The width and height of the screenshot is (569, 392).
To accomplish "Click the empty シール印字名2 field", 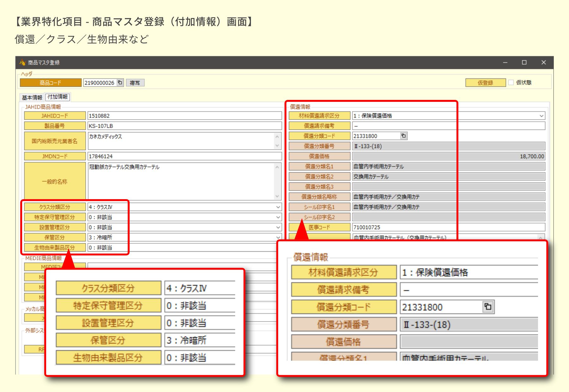I will [449, 217].
